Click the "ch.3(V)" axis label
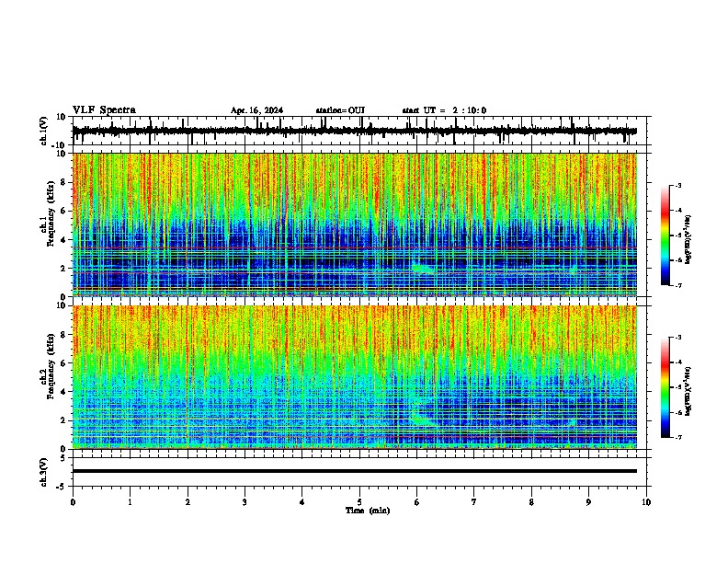 tap(44, 472)
